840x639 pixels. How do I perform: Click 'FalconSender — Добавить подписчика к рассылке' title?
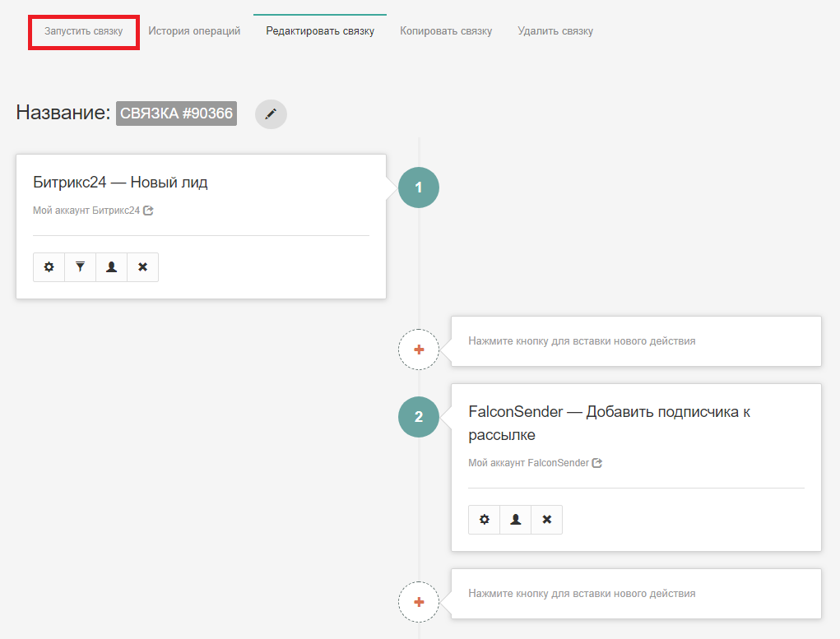pos(609,424)
